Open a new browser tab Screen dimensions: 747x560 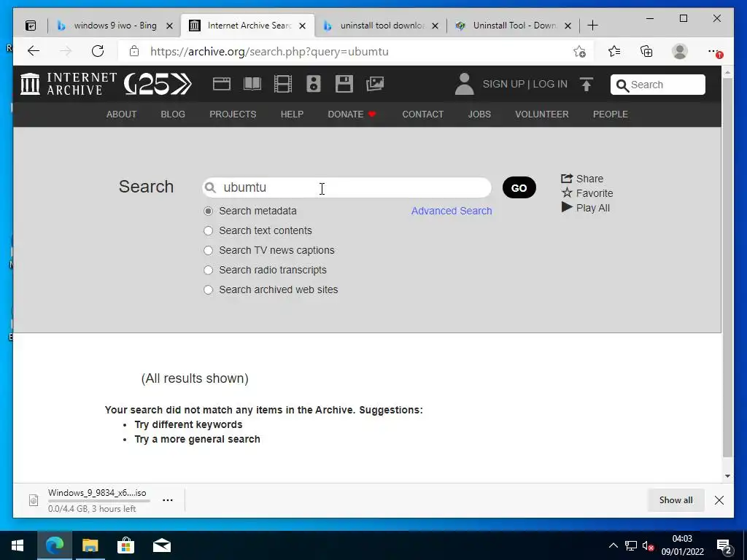point(592,26)
